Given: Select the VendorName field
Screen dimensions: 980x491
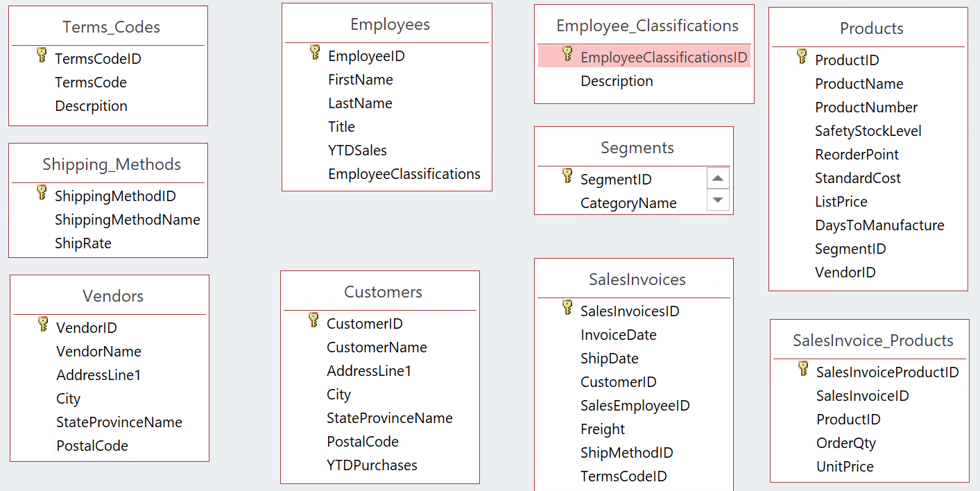Looking at the screenshot, I should pyautogui.click(x=98, y=352).
